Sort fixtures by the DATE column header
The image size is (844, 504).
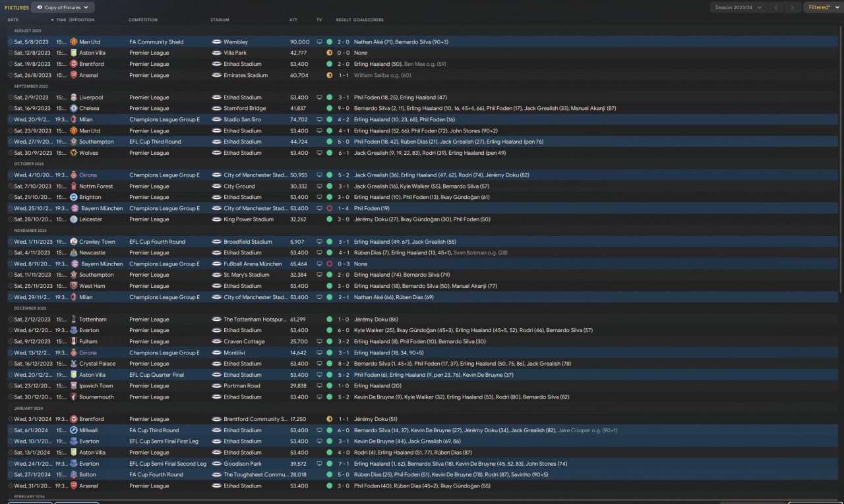click(x=13, y=20)
